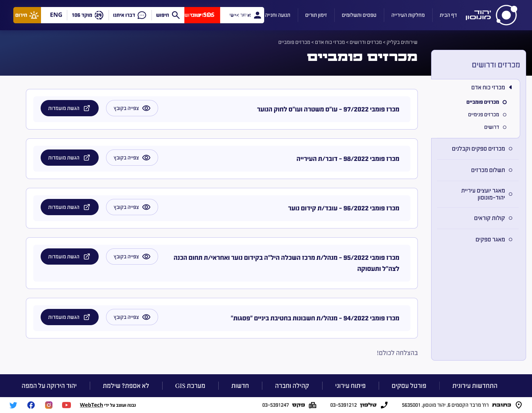Viewport: 532px width, 413px height.
Task: Click מכרזי כוח אדם breadcrumb link
Action: 330,42
